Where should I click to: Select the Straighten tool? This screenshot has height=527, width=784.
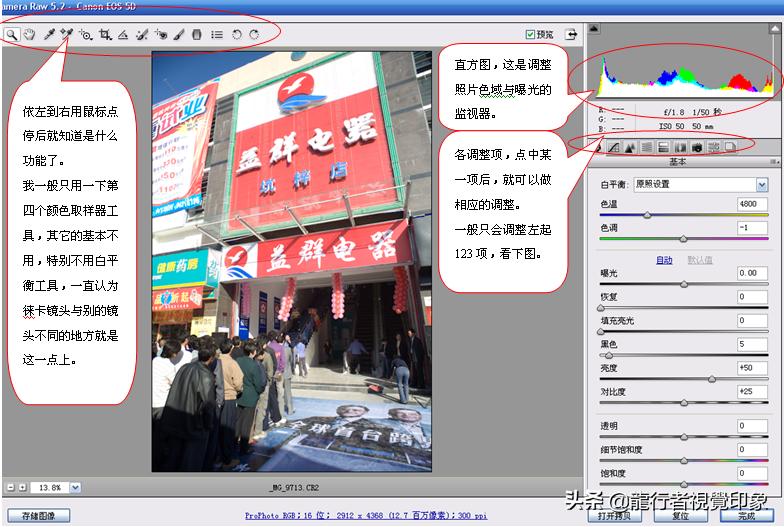(x=123, y=34)
